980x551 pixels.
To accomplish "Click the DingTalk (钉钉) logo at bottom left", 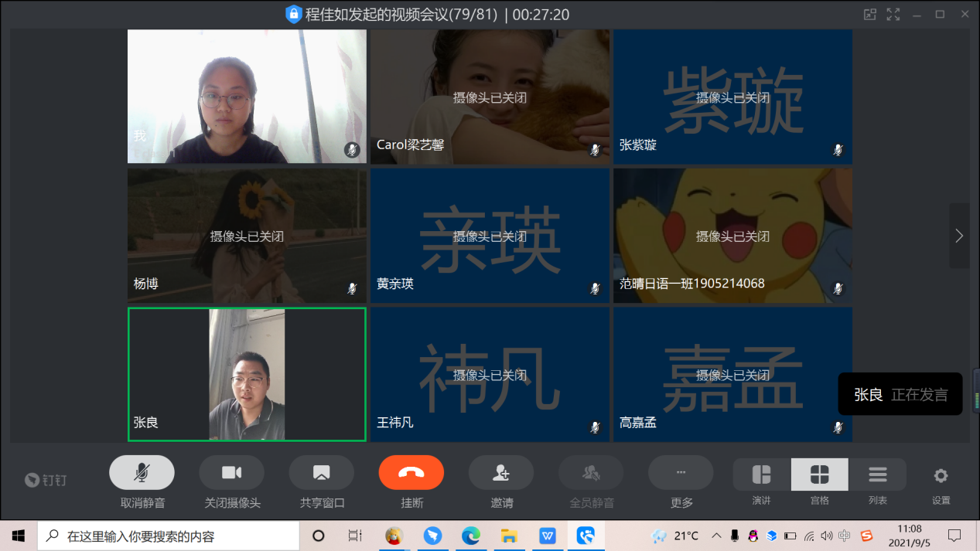I will [45, 480].
